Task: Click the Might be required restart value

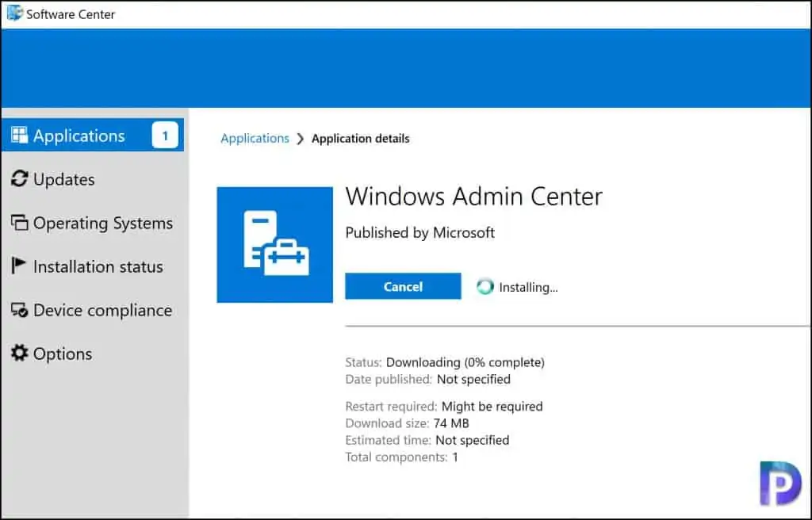Action: click(492, 407)
